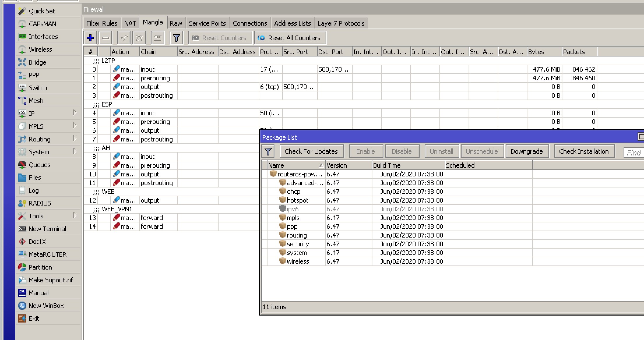Viewport: 644px width, 340px height.
Task: Open Log from the sidebar
Action: (x=48, y=190)
